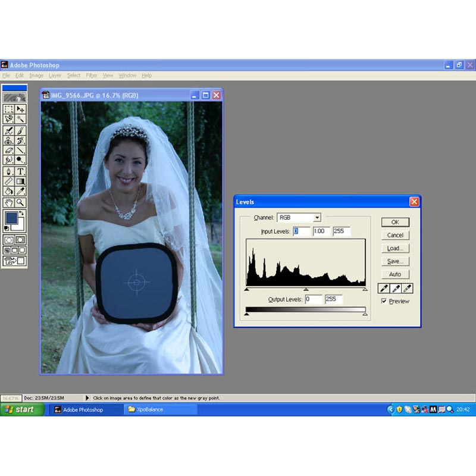Select the Zoom magnifier tool
Viewport: 476px width, 476px height.
pos(20,202)
